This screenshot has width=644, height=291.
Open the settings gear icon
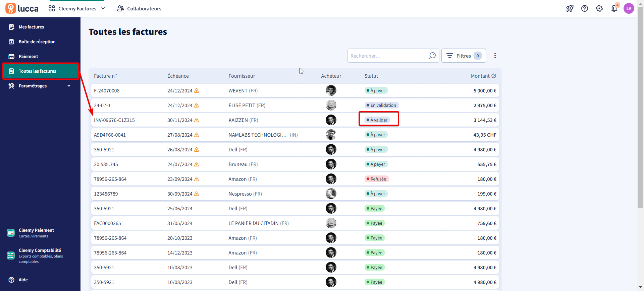coord(599,9)
